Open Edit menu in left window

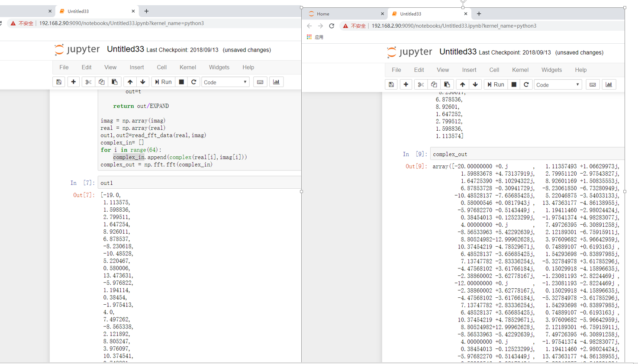tap(87, 67)
